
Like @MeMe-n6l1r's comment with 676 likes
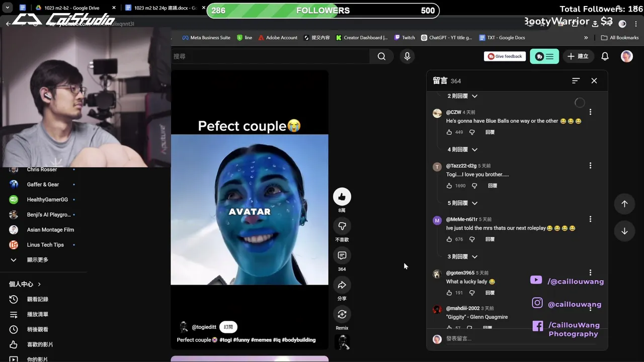(x=449, y=239)
